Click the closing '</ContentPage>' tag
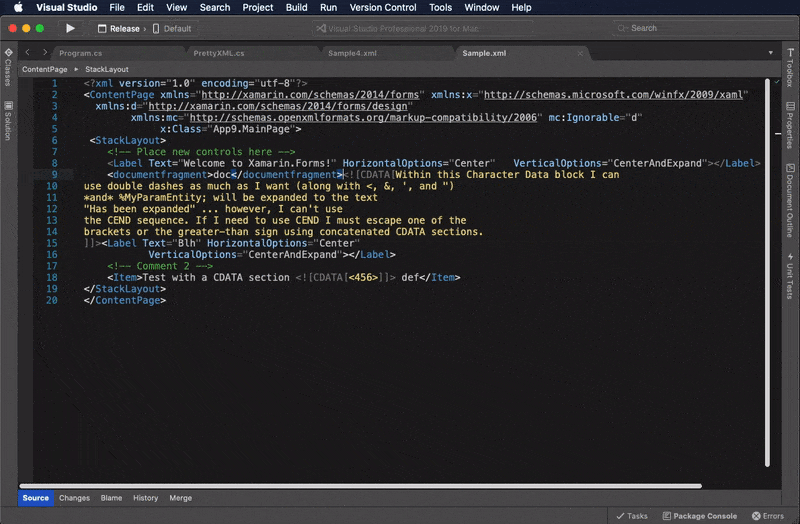 (125, 301)
